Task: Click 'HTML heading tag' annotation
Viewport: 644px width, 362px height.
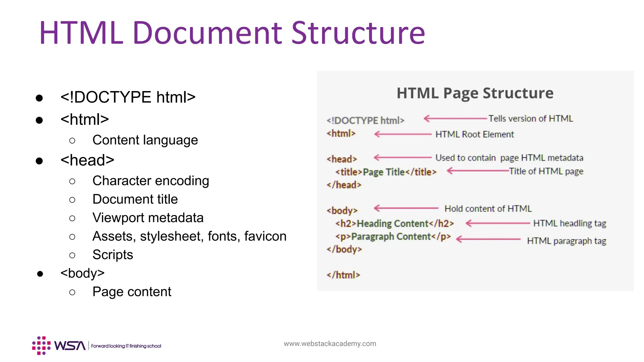Action: [x=570, y=223]
